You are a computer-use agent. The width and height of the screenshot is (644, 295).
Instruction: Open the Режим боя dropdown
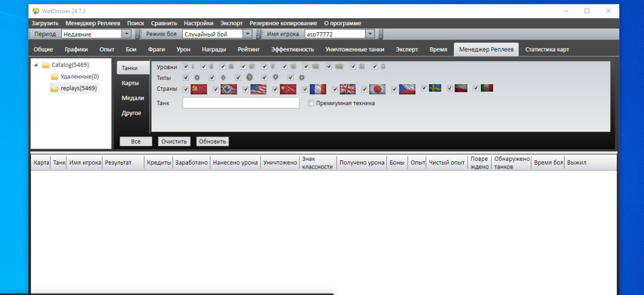(x=217, y=34)
